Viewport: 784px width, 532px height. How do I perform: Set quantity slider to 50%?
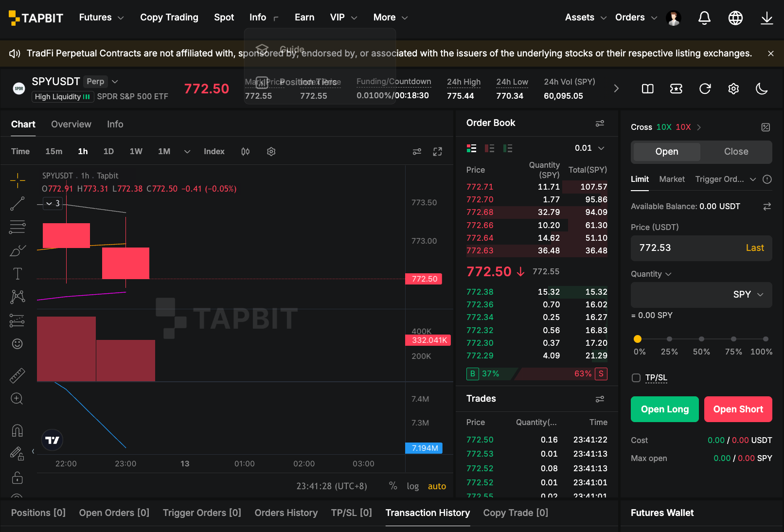[701, 339]
